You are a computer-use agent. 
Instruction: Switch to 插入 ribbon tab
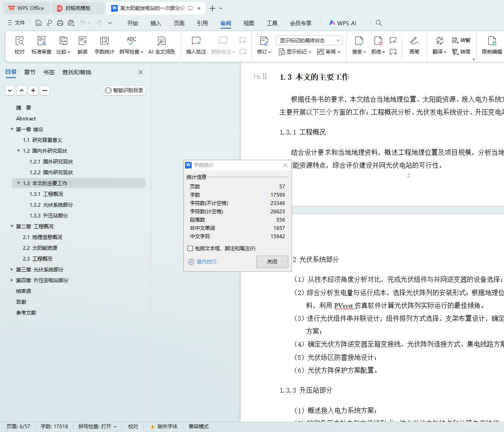(156, 23)
